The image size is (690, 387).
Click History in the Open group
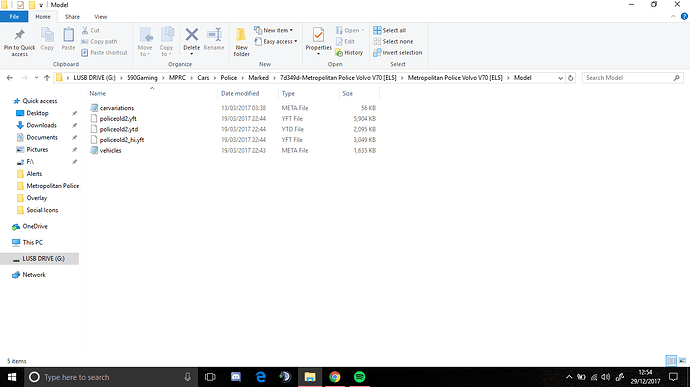[349, 52]
